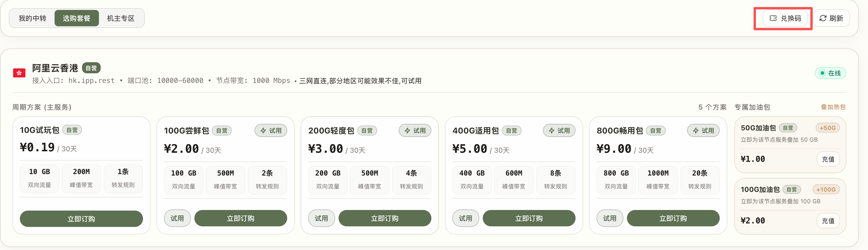Click bottom 试用 button in 400G适用包 card
This screenshot has width=868, height=250.
pos(466,218)
